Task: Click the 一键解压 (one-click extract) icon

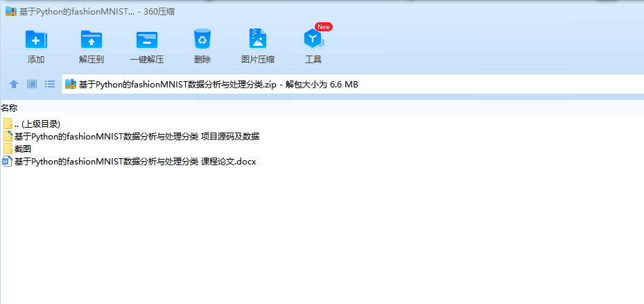Action: point(147,40)
